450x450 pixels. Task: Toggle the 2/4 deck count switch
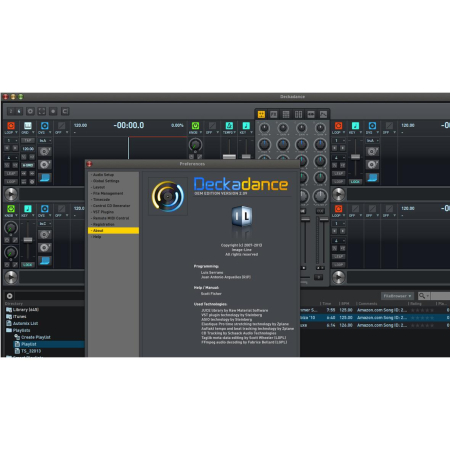(x=15, y=111)
